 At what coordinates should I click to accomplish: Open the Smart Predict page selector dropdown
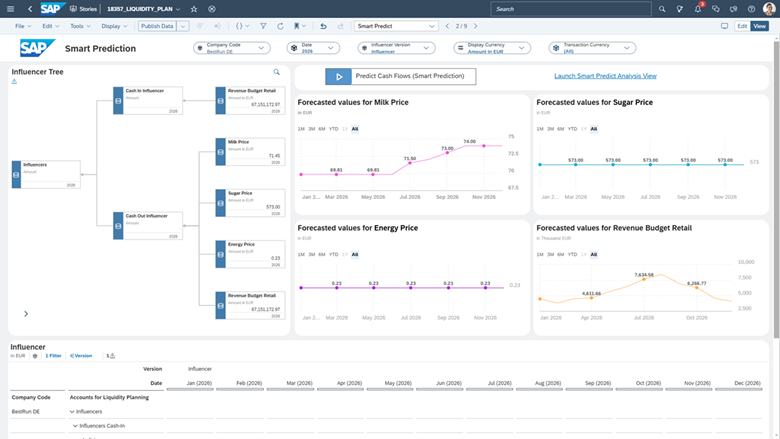(396, 26)
